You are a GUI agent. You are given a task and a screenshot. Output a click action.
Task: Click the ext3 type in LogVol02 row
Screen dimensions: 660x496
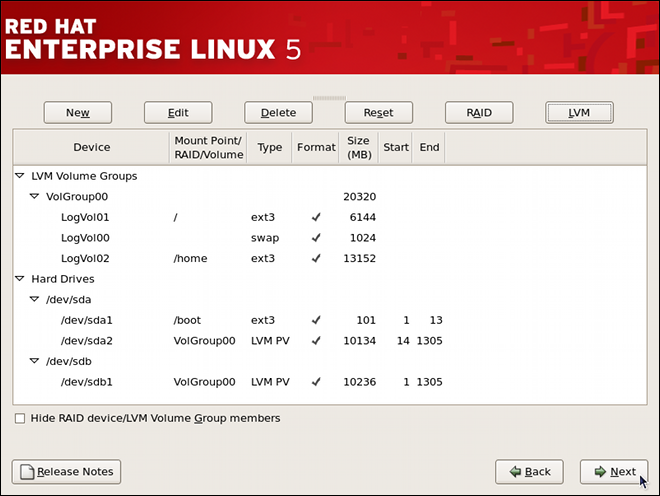[x=263, y=259]
